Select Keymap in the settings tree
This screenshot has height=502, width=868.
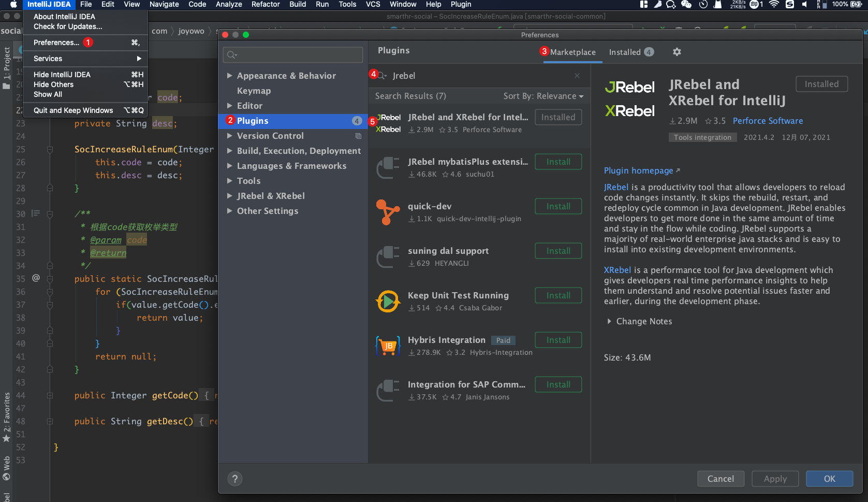pyautogui.click(x=254, y=91)
